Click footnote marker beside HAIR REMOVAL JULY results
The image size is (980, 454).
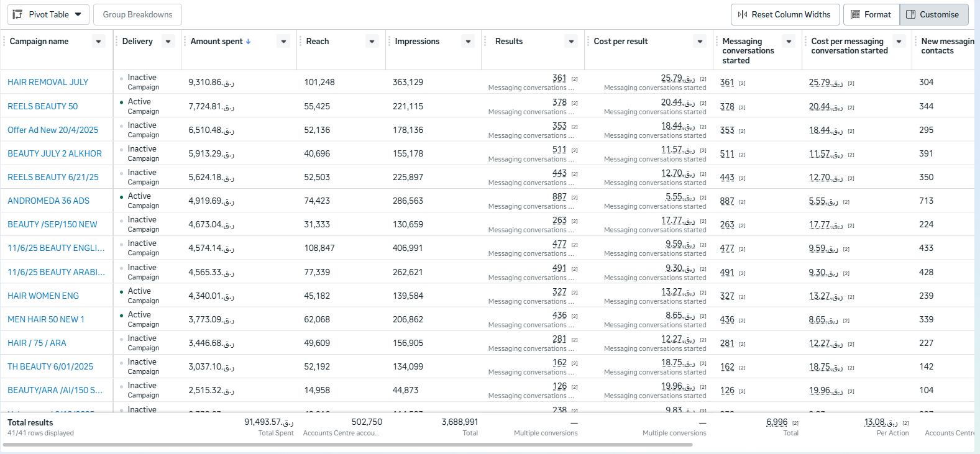[x=574, y=79]
